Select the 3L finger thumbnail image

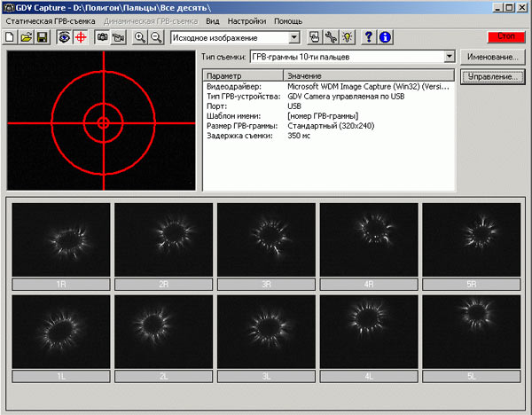(x=266, y=332)
